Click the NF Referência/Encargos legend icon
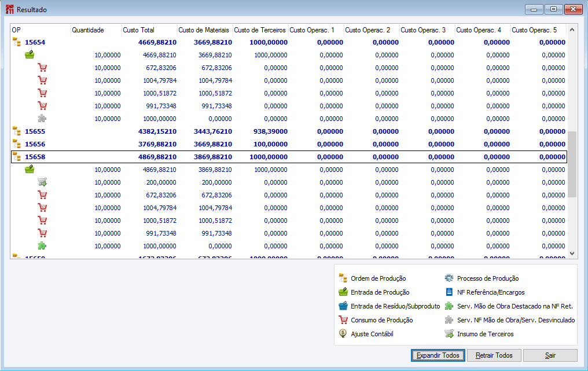This screenshot has width=588, height=371. [x=449, y=292]
